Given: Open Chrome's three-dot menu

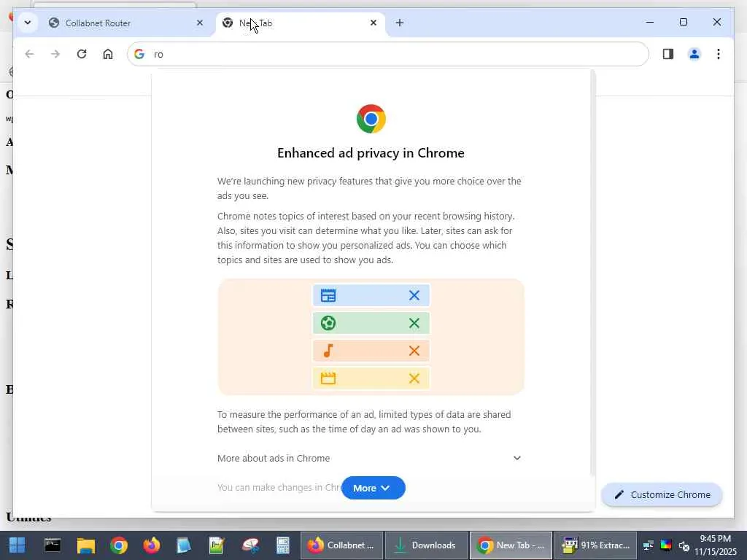Looking at the screenshot, I should click(x=719, y=54).
